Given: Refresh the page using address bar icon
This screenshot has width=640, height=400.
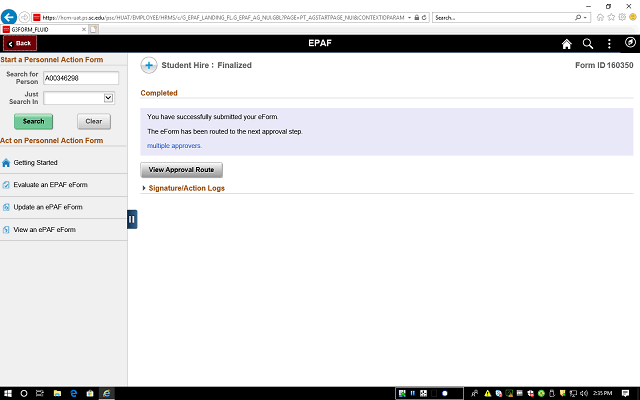Looking at the screenshot, I should (x=424, y=18).
